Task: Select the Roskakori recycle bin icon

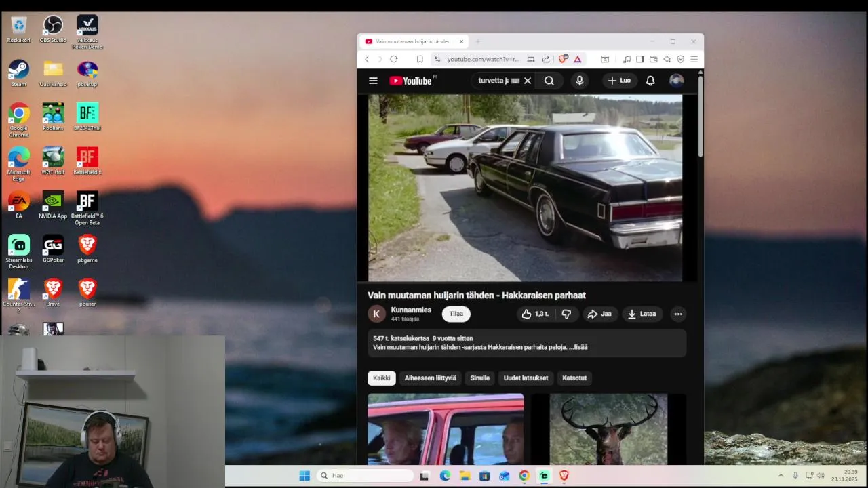Action: [x=19, y=29]
